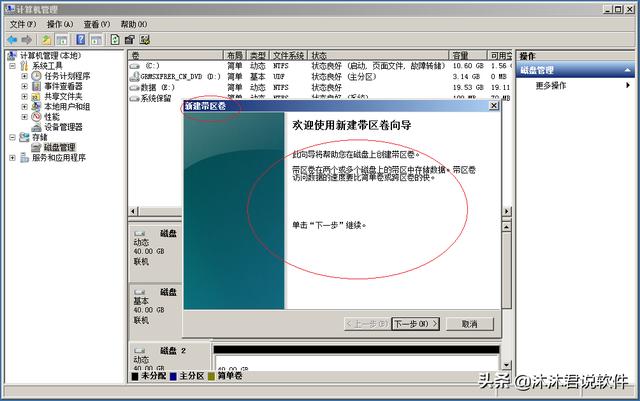Click the volume list left scroll arrow
The height and width of the screenshot is (401, 640).
coord(133,211)
